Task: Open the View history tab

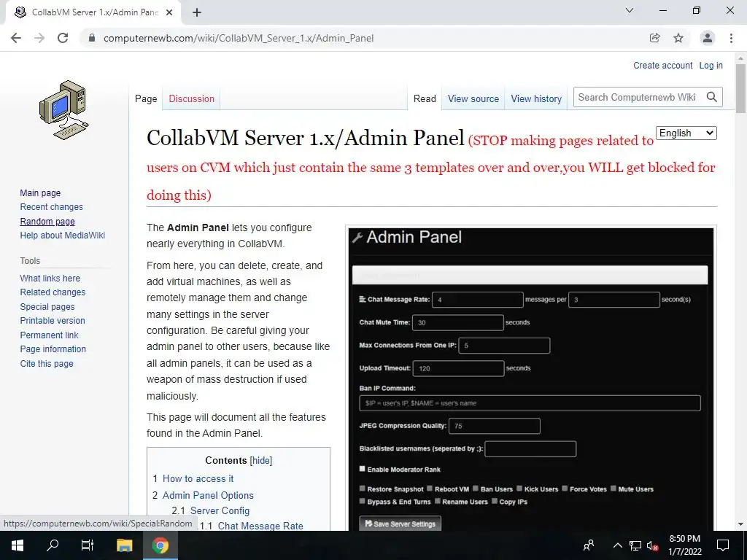Action: point(536,98)
